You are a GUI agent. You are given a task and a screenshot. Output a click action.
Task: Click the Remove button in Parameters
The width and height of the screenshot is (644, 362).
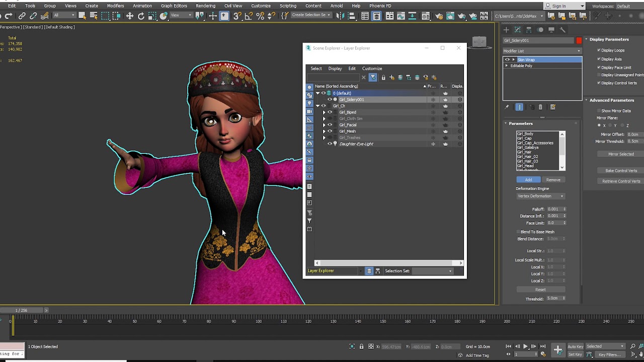[x=553, y=179]
